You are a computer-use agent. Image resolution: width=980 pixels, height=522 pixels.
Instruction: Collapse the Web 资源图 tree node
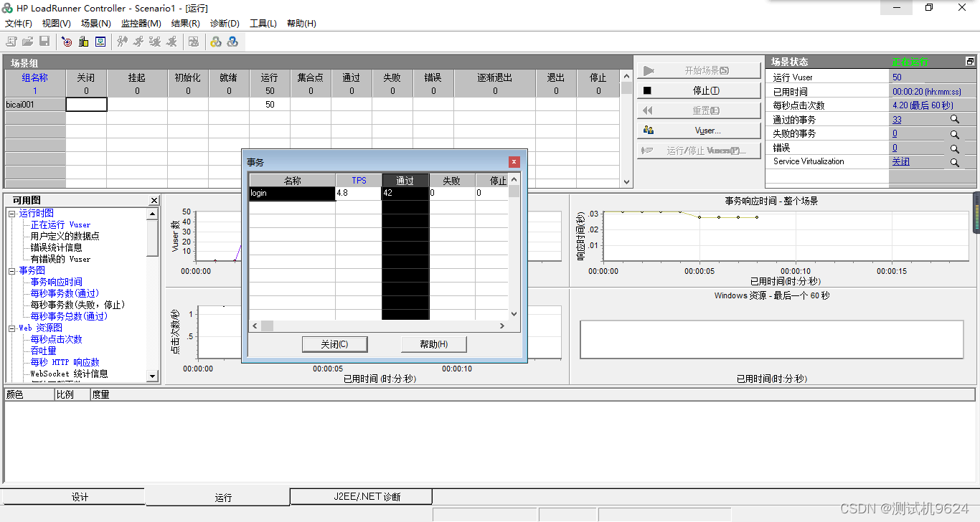12,328
